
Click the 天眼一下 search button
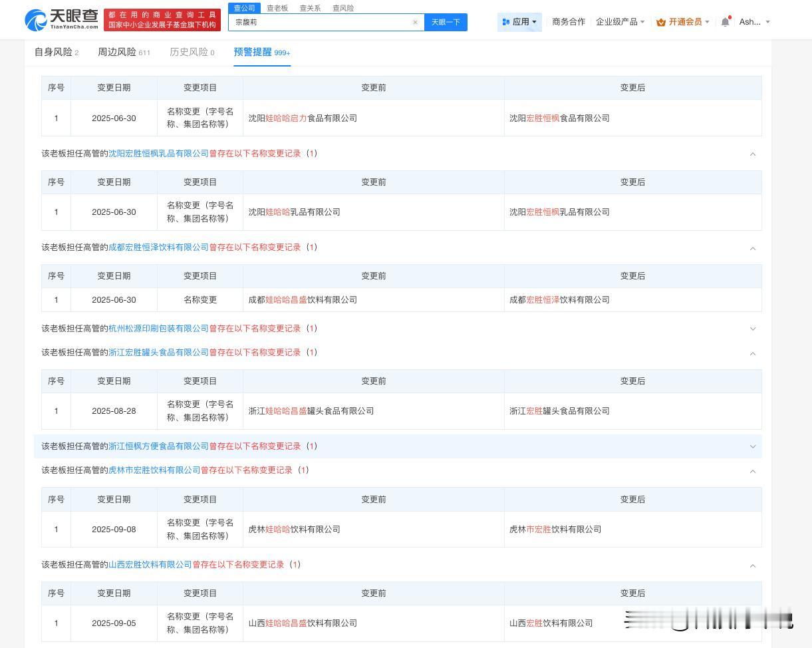[446, 22]
